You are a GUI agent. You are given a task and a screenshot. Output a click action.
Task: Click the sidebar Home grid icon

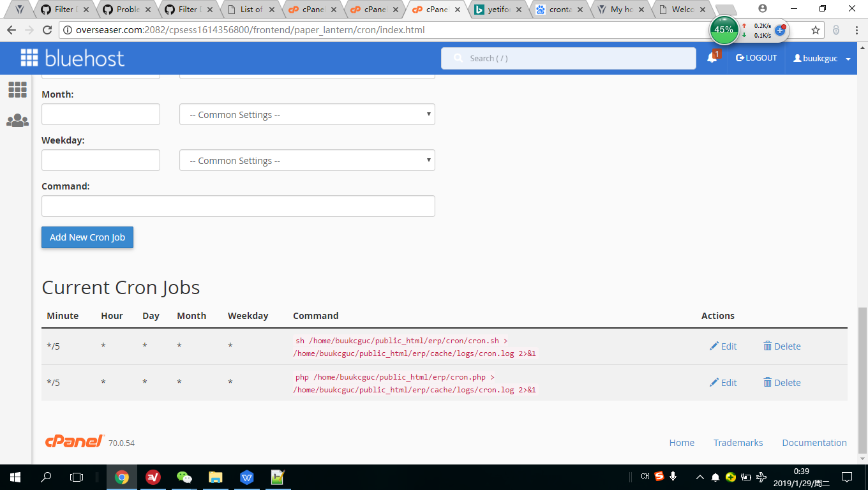[x=17, y=89]
